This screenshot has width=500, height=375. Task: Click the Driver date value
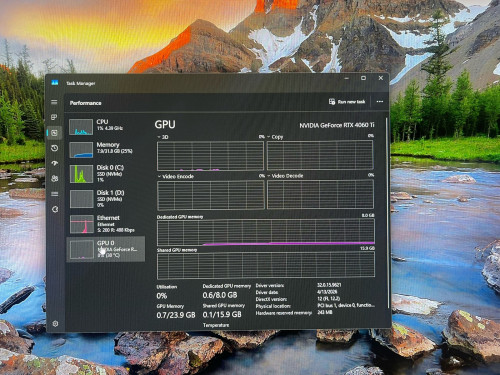tap(327, 292)
